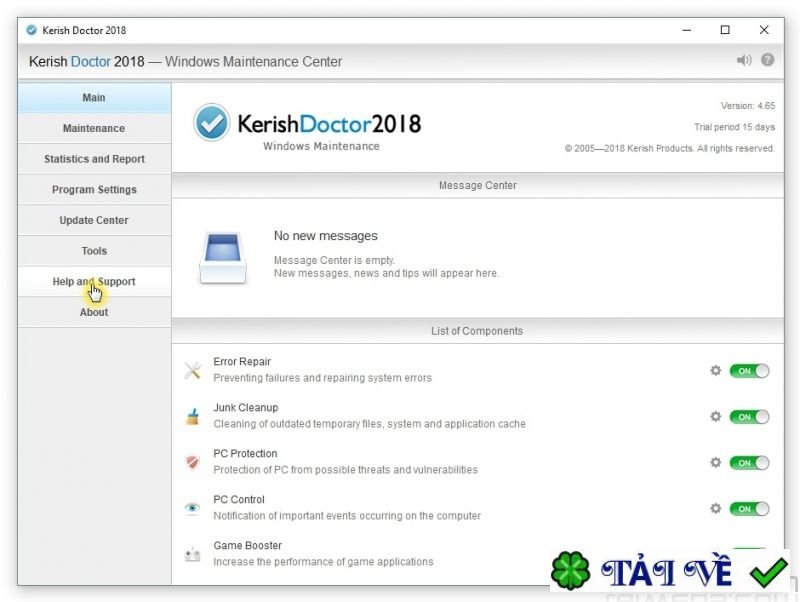Click the Kerish Doctor checkmark logo
Screen dimensions: 800x602
click(x=211, y=122)
